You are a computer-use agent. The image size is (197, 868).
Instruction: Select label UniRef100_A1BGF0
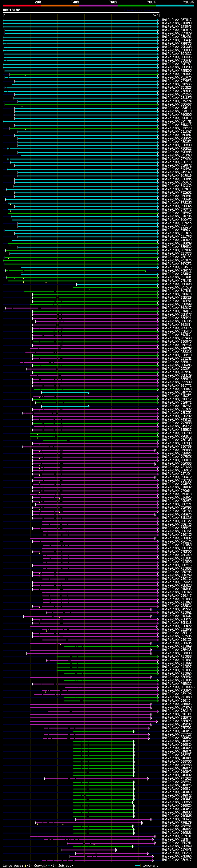click(x=176, y=294)
